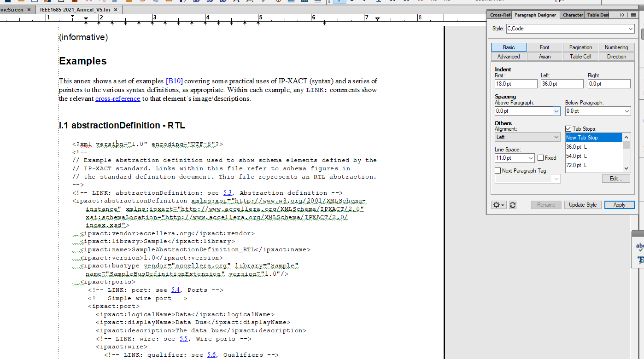This screenshot has width=644, height=359.
Task: Open the Style dropdown showing C,Code
Action: pyautogui.click(x=570, y=29)
